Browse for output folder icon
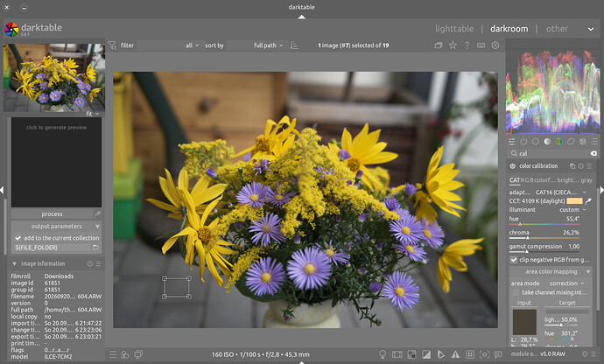This screenshot has width=604, height=364. pyautogui.click(x=95, y=248)
